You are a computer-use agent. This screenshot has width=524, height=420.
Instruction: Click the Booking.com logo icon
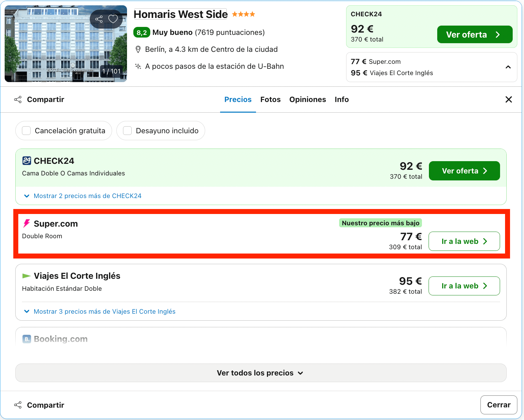[27, 339]
